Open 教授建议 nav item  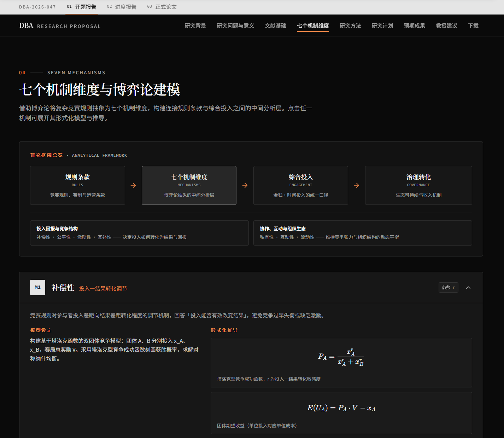(x=446, y=26)
